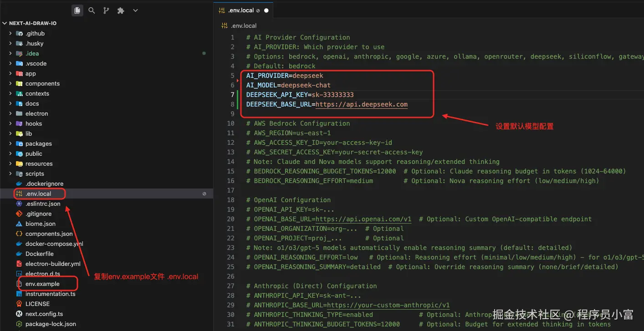Click the ESLint icon beside .eslintrc.json
The image size is (644, 331).
tap(19, 204)
